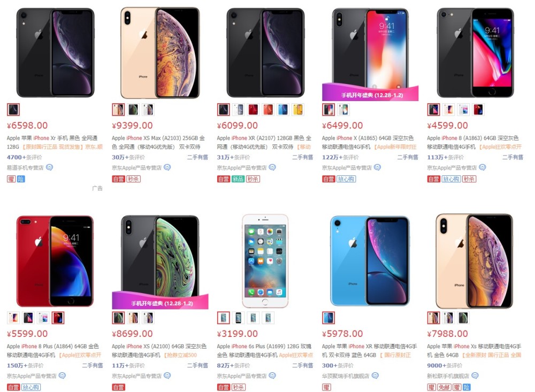Open 京东Apple产品专营店 under iPhone 8

(452, 167)
